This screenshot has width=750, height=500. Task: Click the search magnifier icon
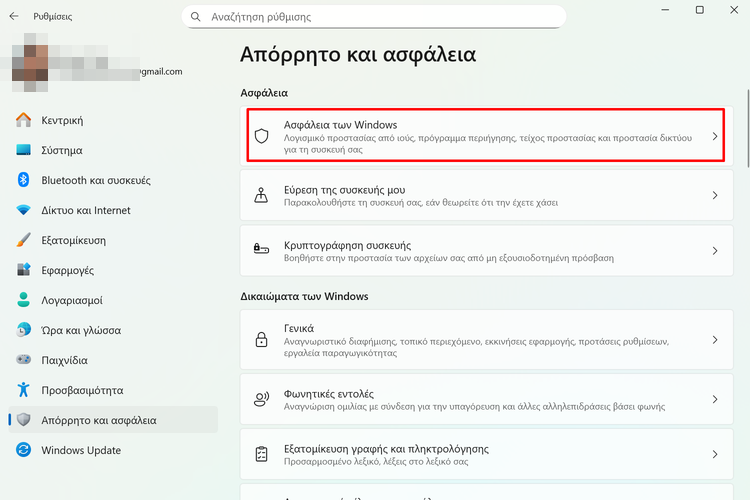(194, 17)
